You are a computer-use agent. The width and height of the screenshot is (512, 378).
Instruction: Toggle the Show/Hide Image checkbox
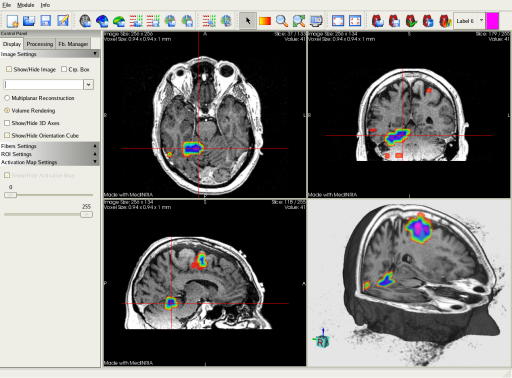[x=9, y=69]
